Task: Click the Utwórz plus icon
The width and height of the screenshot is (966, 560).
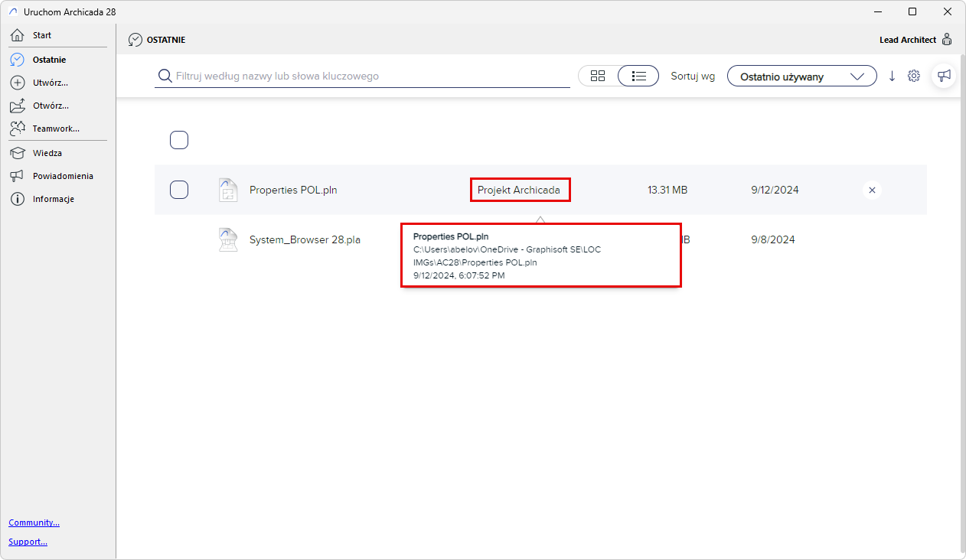Action: pyautogui.click(x=18, y=83)
